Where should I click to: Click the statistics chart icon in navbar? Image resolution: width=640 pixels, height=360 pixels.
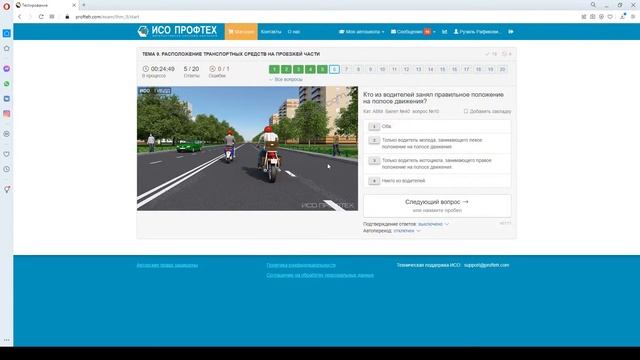pos(444,31)
